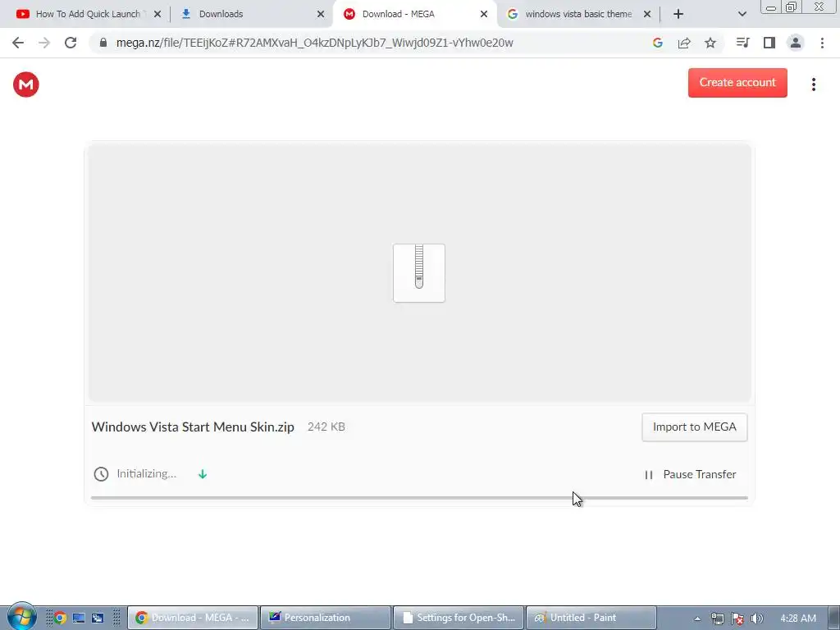
Task: Select the Windows Vista Start Menu Skin.zip filename
Action: click(193, 427)
